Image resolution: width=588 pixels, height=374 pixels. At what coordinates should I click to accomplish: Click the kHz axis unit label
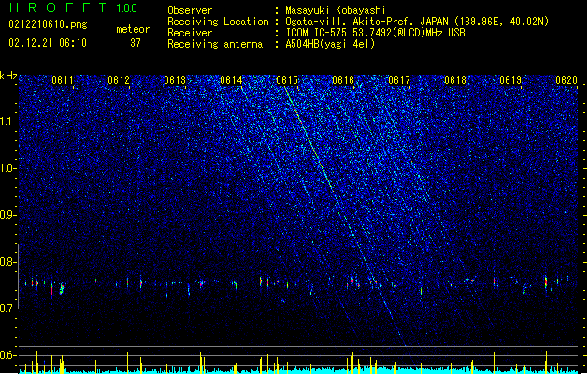point(8,76)
